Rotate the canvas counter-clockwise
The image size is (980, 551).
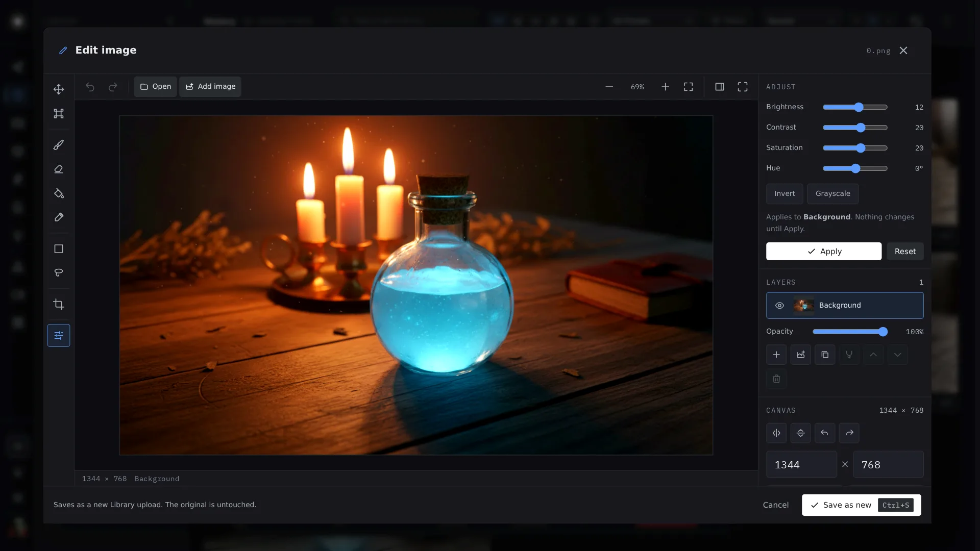pos(825,433)
